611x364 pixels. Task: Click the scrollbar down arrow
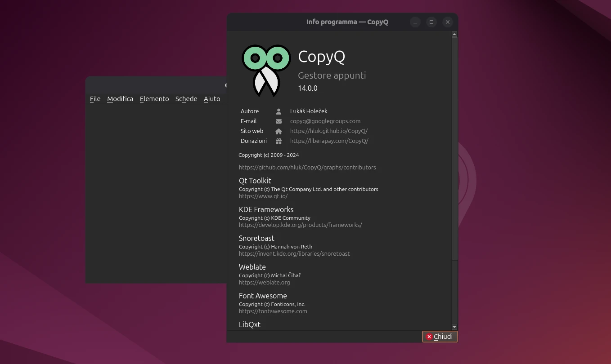[454, 327]
